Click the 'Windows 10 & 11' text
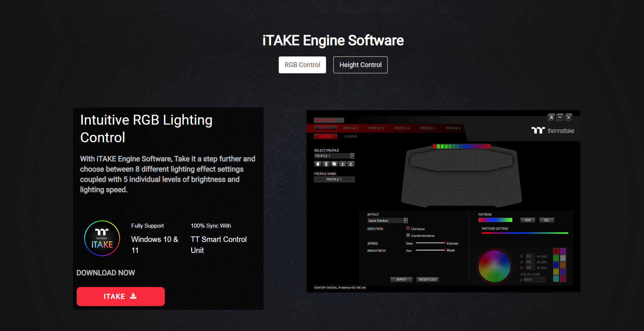Screen dimensions: 644x331 point(155,245)
